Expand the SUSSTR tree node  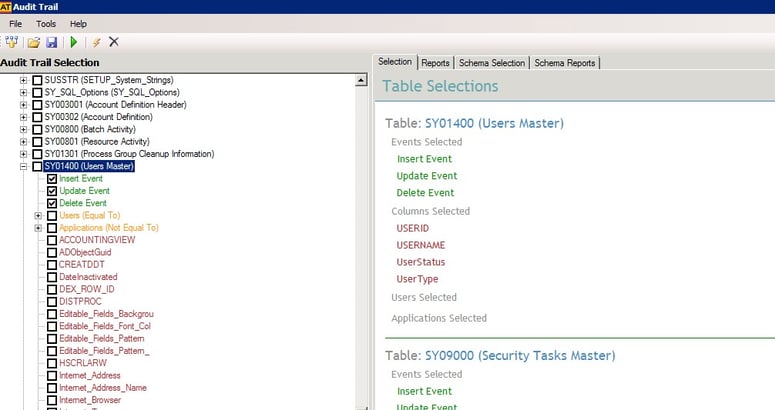click(23, 80)
